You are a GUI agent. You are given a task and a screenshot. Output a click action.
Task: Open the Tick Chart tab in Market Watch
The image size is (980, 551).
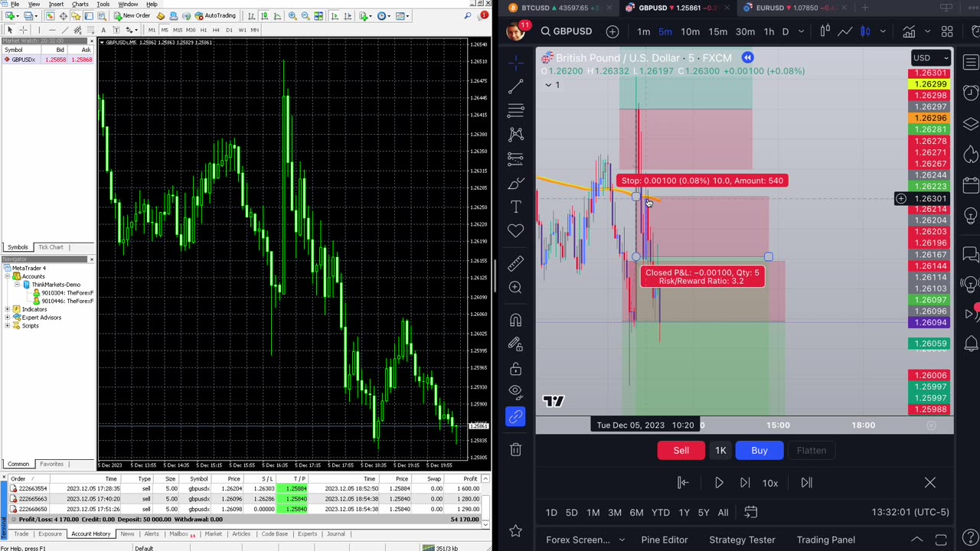tap(51, 247)
